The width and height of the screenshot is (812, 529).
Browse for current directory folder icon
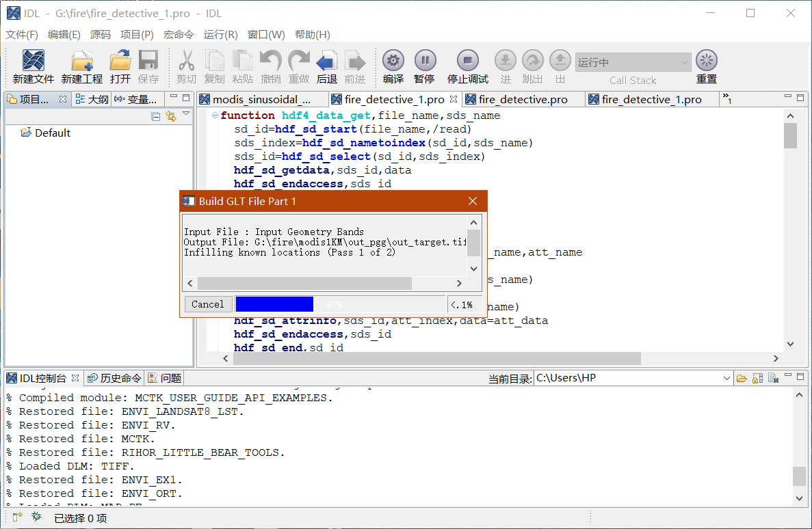(742, 379)
